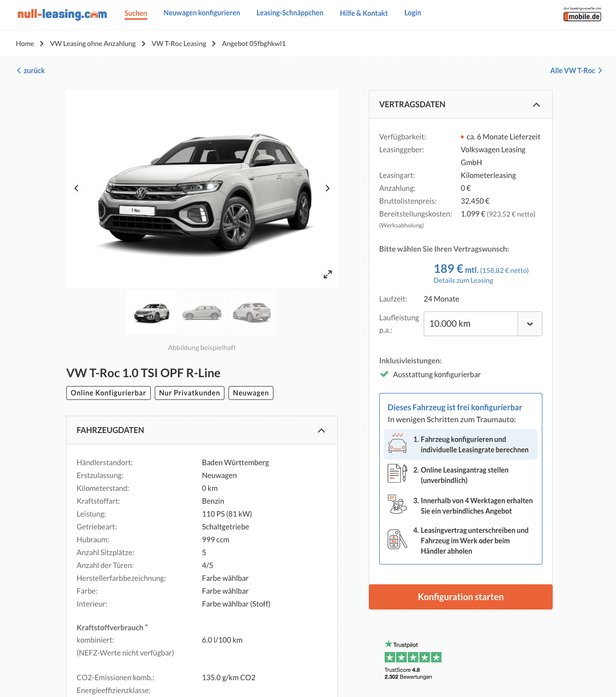616x697 pixels.
Task: Click the Neuwagen tag
Action: tap(251, 393)
